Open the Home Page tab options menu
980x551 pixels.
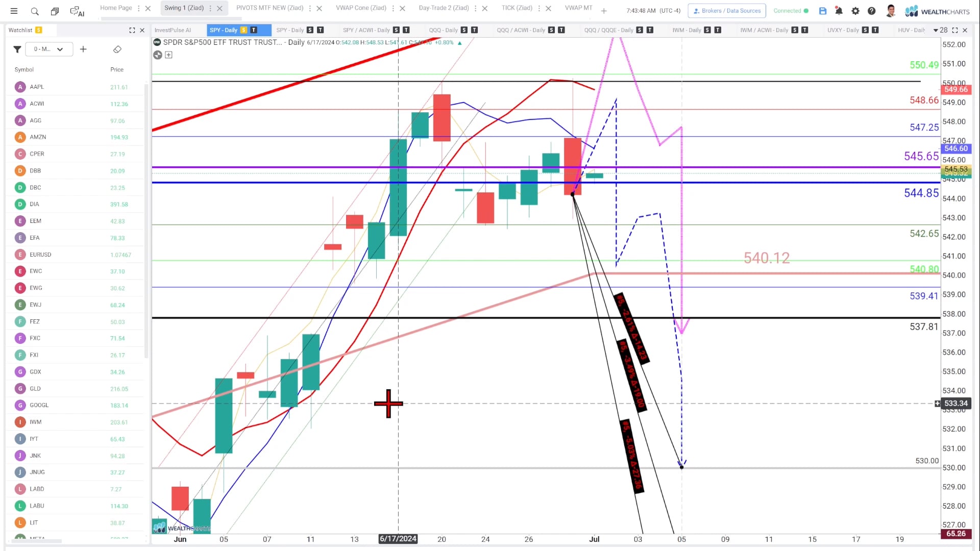tap(139, 8)
